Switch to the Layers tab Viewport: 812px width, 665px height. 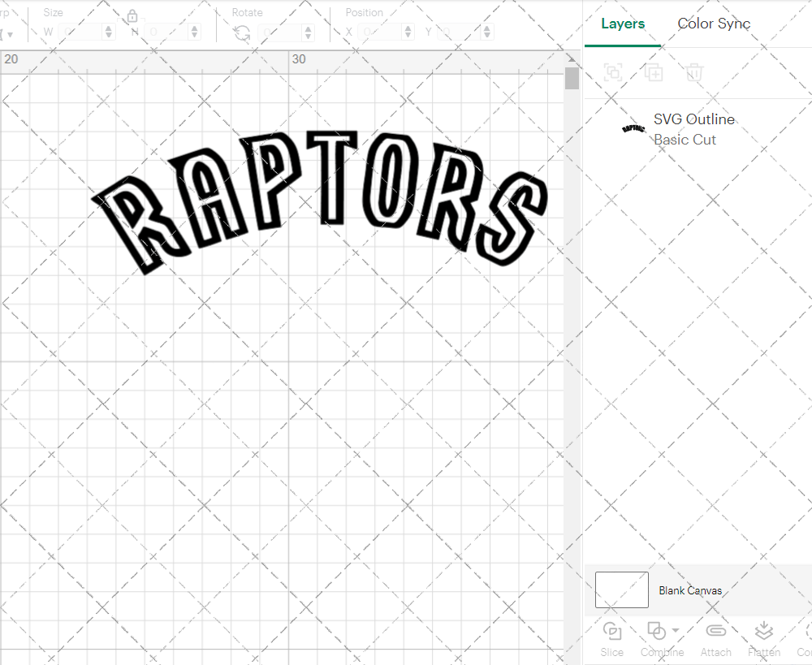pos(623,24)
